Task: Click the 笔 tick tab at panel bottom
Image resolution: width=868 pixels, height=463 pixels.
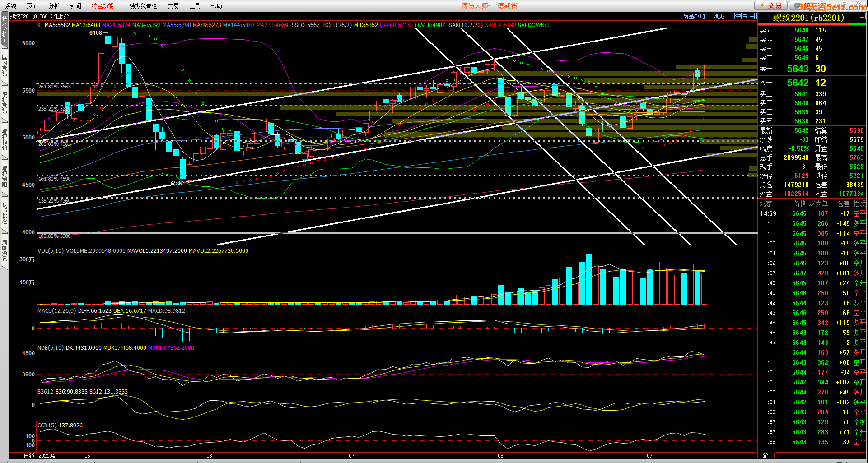Action: pyautogui.click(x=765, y=455)
